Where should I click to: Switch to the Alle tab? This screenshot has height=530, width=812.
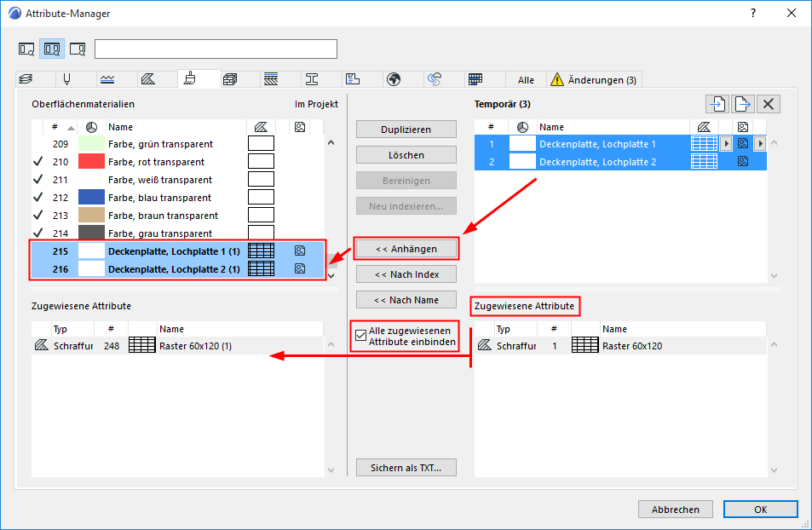pos(526,80)
